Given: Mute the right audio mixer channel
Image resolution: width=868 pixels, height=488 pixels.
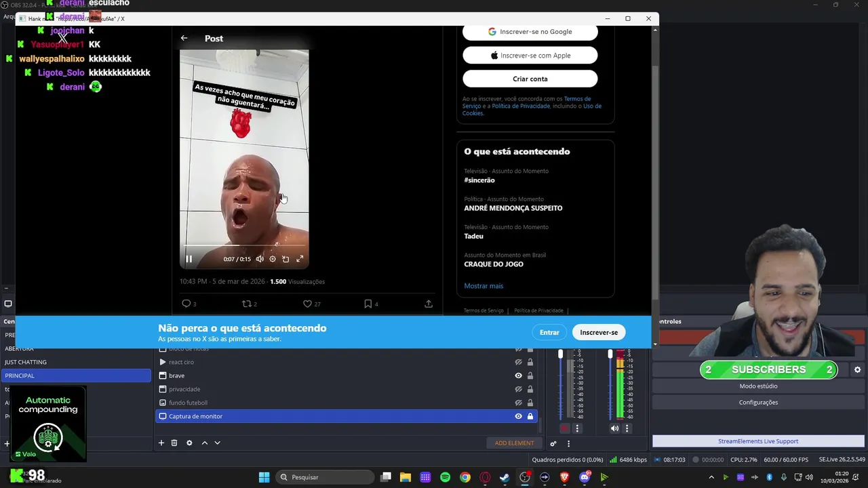Looking at the screenshot, I should tap(614, 428).
